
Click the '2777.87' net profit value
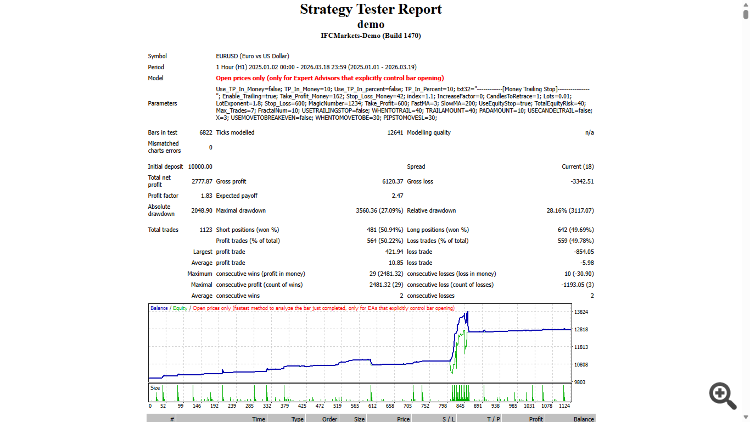[x=202, y=181]
